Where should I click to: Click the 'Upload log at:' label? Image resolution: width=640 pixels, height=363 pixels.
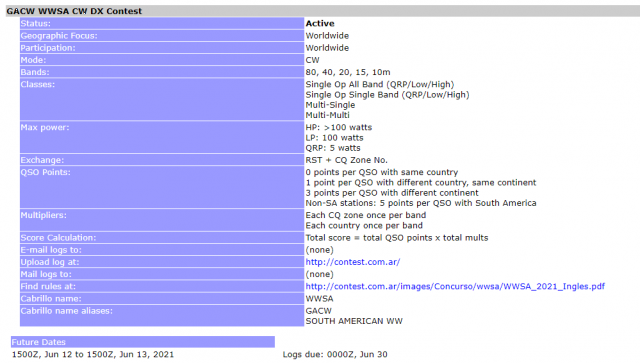tap(50, 262)
